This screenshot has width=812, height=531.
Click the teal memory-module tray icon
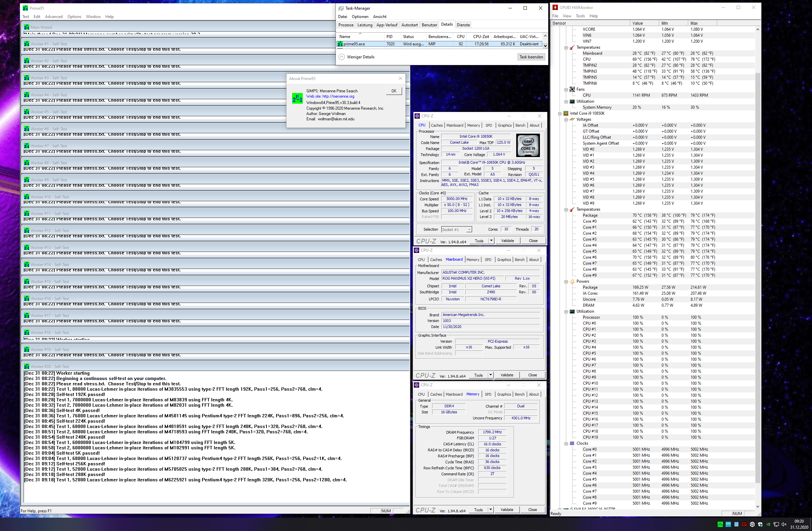pyautogui.click(x=728, y=524)
